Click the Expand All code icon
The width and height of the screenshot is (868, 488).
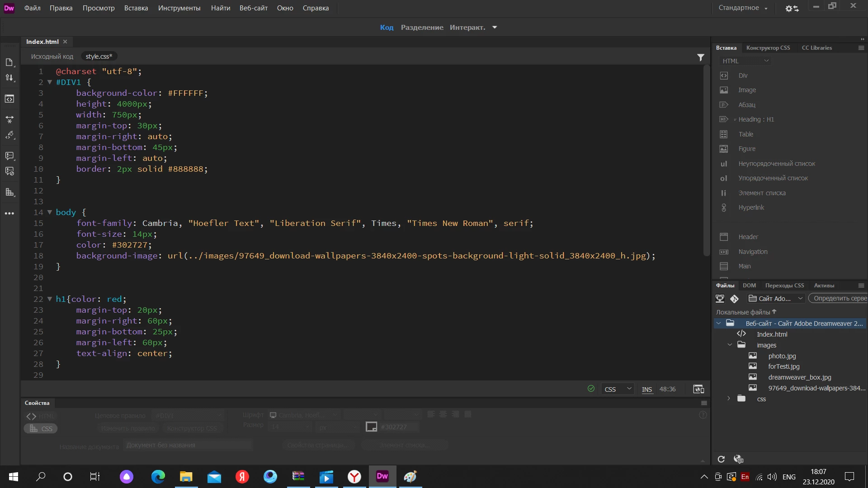9,120
